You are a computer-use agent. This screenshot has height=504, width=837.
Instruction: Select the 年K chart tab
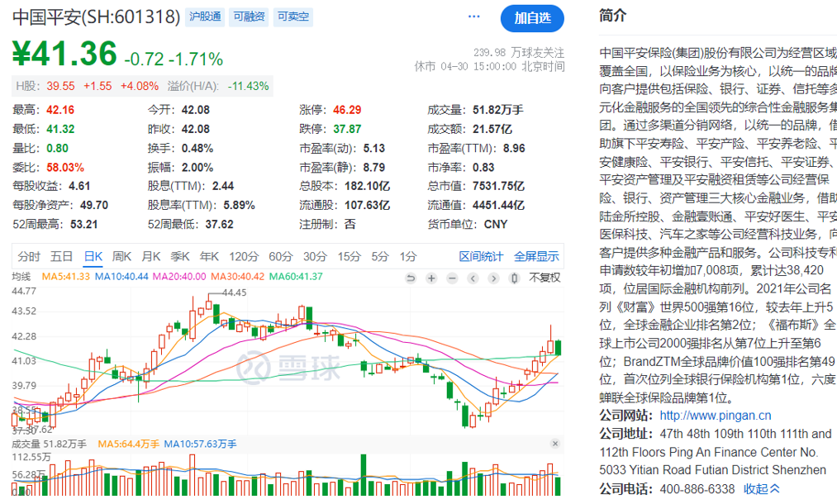coord(209,257)
